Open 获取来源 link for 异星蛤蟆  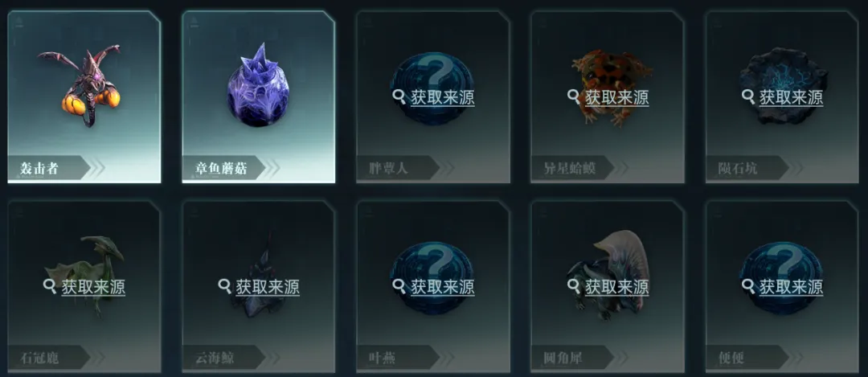coord(616,97)
